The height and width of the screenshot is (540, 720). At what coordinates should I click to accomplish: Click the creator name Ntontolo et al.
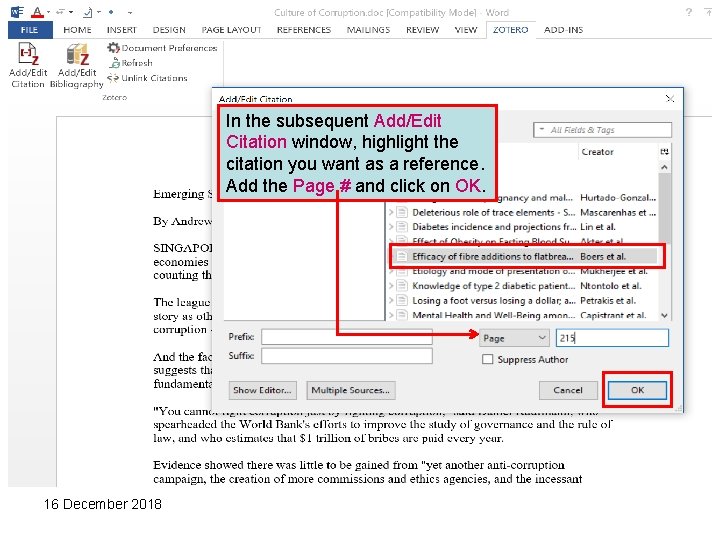611,286
